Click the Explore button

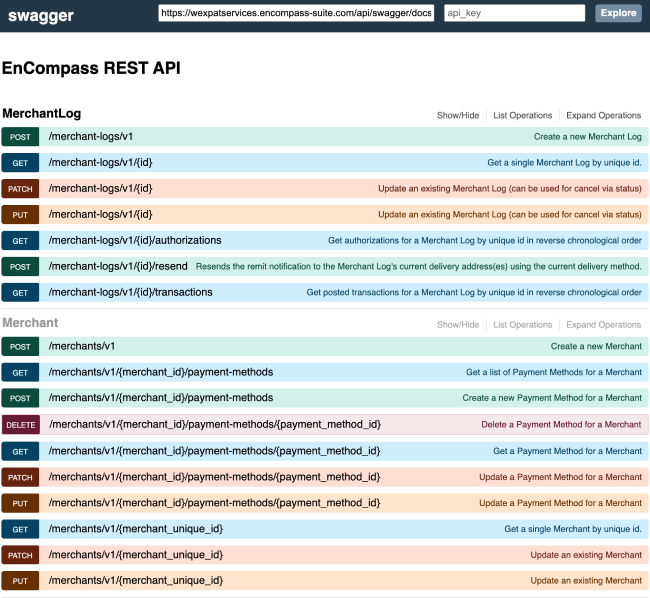pyautogui.click(x=618, y=13)
